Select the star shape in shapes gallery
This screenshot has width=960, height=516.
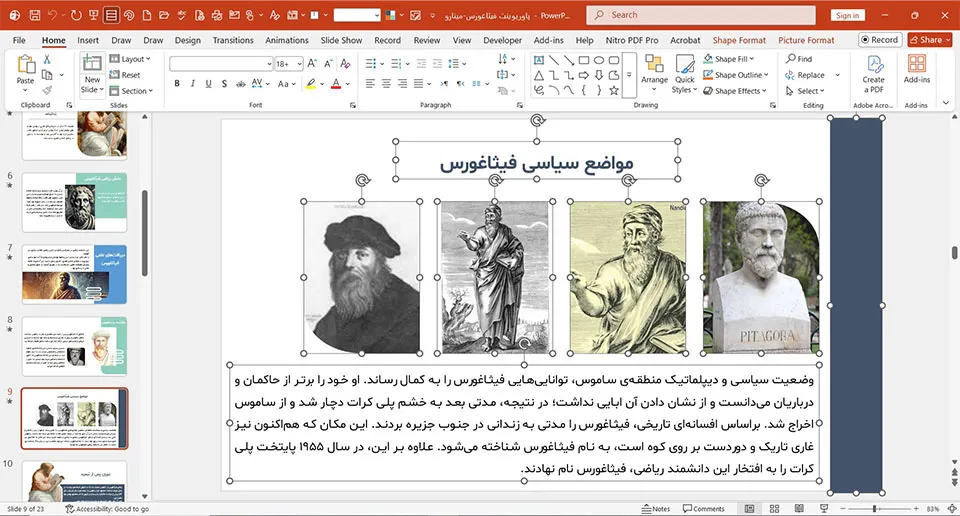click(613, 90)
